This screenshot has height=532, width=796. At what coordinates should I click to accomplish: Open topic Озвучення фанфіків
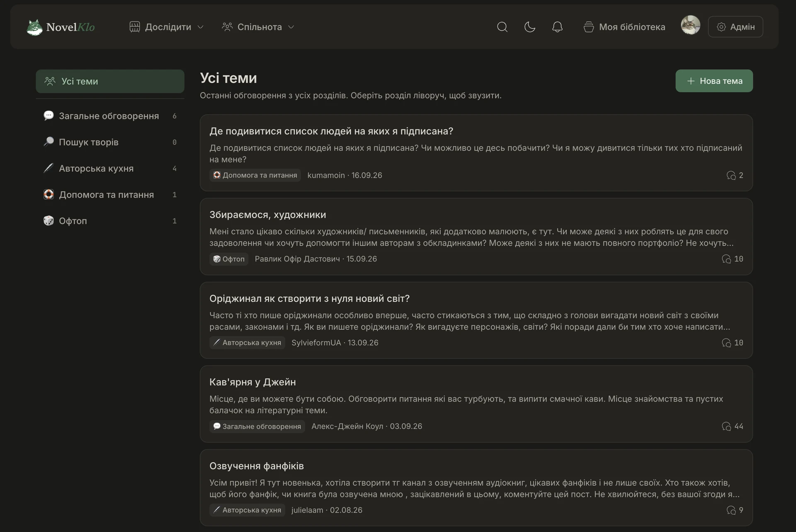[x=256, y=466]
